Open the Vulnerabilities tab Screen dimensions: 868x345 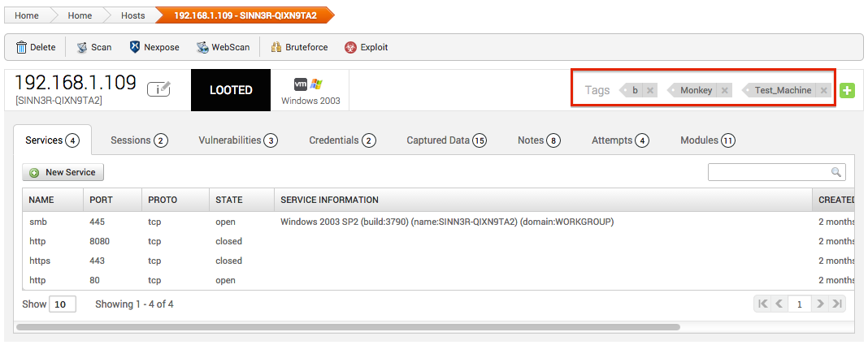pos(237,140)
